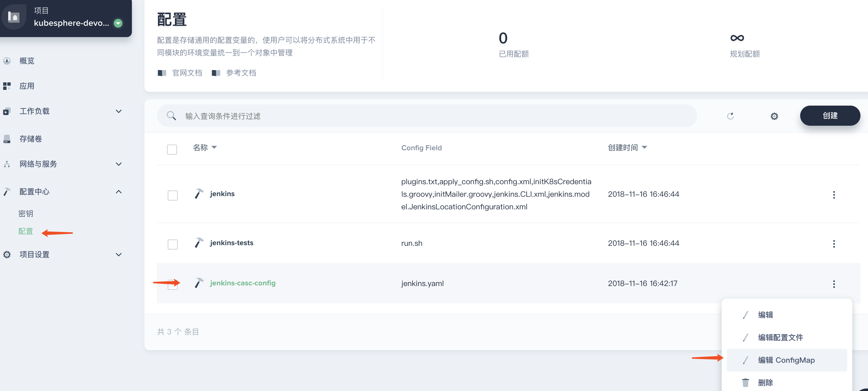Click the jenkins.yaml config field text
868x391 pixels.
422,284
